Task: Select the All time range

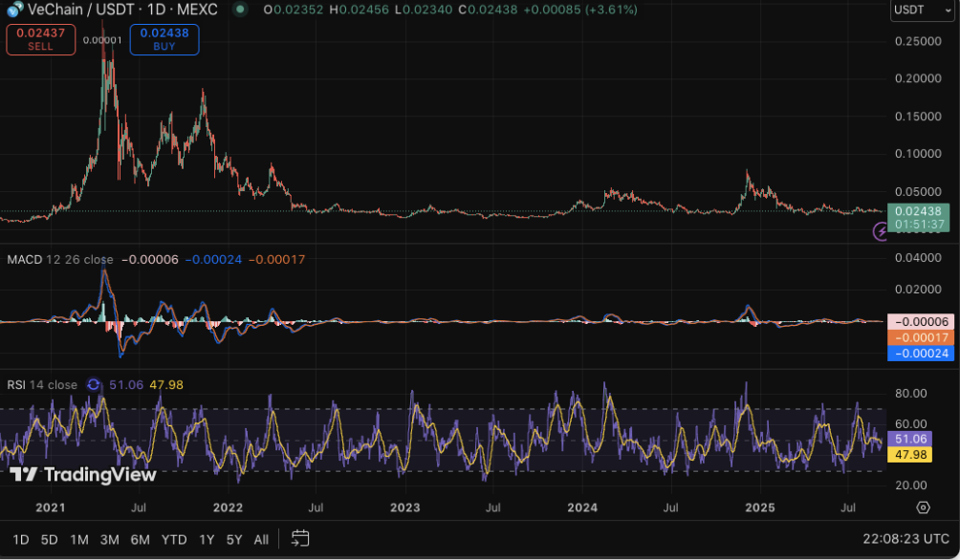Action: [261, 540]
